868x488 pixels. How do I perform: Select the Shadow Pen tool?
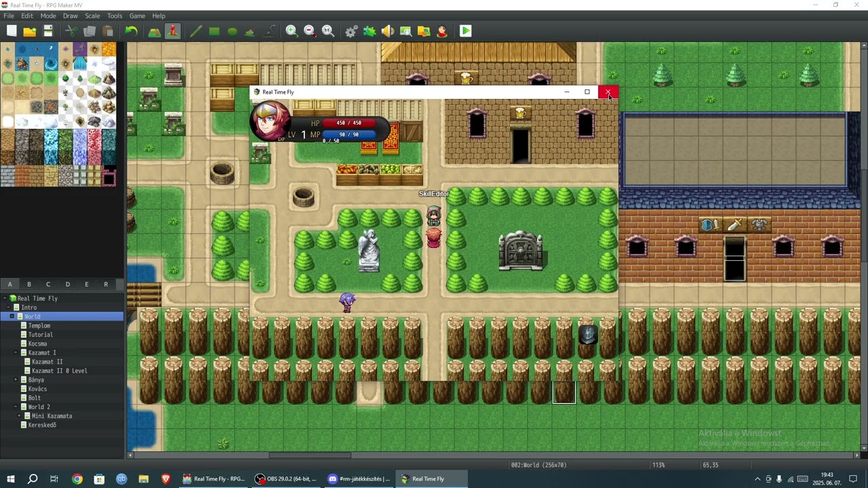[269, 31]
